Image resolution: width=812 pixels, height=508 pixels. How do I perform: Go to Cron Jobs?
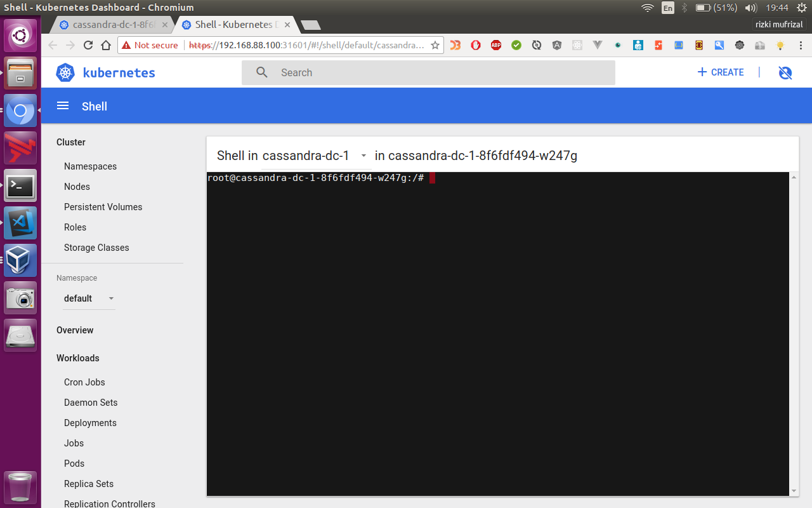84,382
